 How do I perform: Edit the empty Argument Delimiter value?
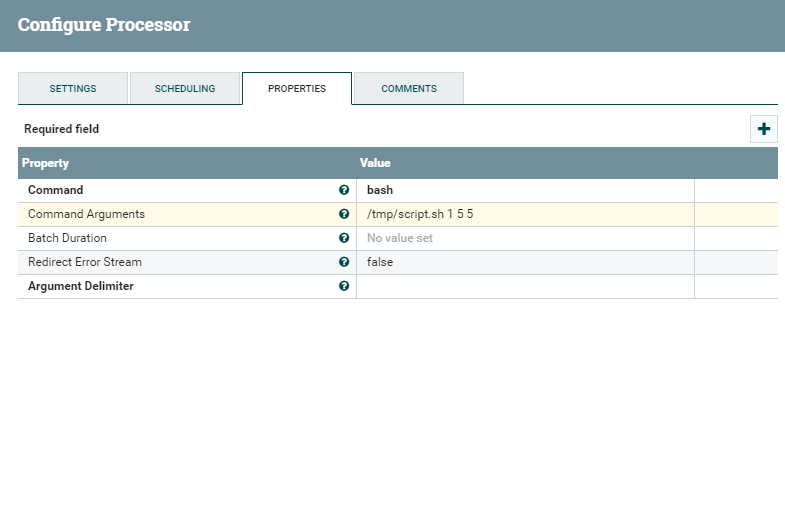tap(525, 286)
